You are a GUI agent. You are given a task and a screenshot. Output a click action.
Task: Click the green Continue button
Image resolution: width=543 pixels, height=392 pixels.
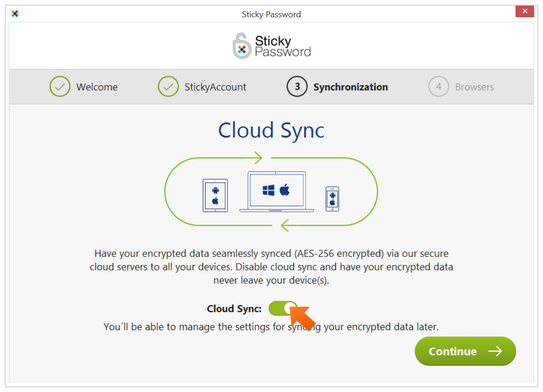(465, 351)
